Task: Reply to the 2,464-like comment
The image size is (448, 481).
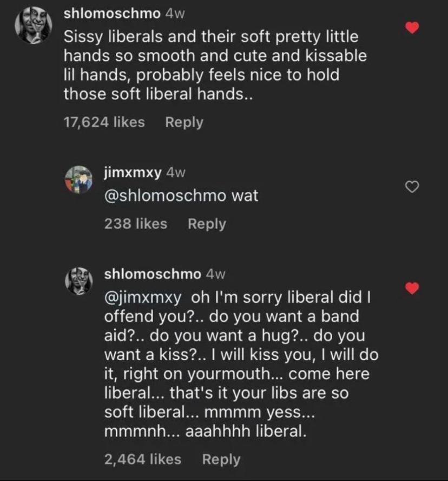Action: tap(221, 459)
